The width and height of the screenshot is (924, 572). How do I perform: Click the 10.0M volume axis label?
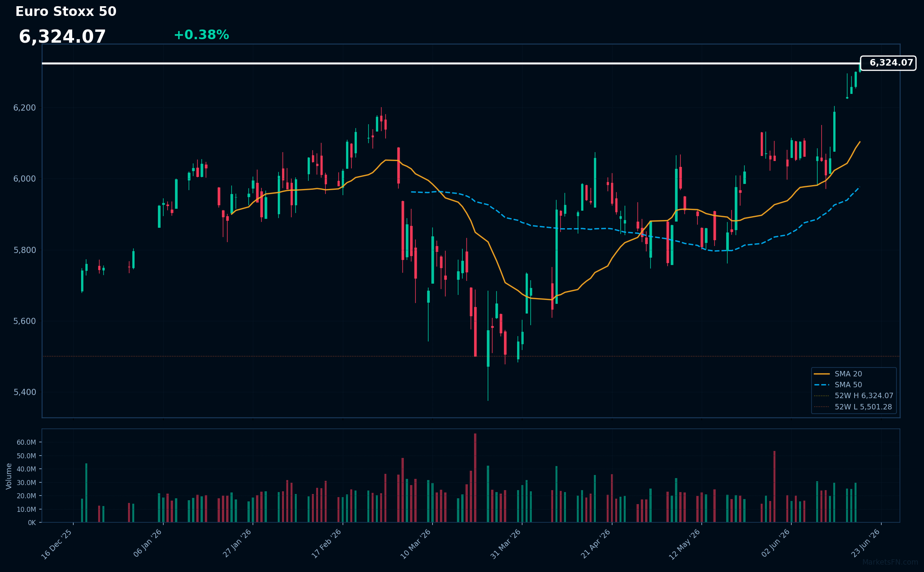click(x=26, y=510)
